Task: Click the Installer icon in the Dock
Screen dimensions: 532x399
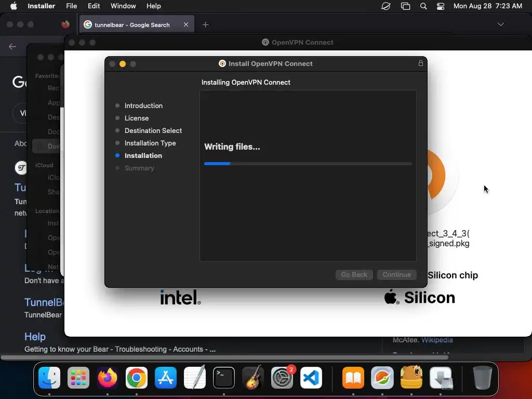Action: (x=441, y=377)
